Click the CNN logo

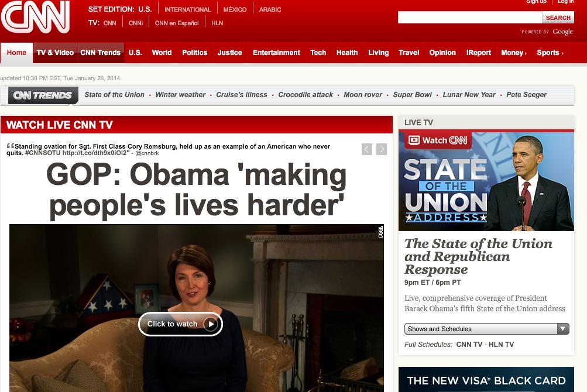35,16
